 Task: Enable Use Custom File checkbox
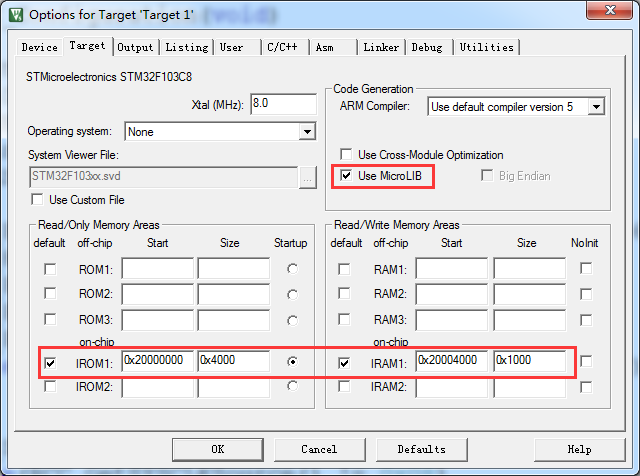pyautogui.click(x=37, y=200)
